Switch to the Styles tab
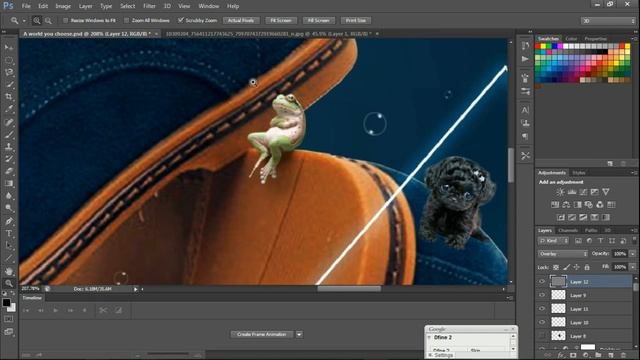This screenshot has height=360, width=640. tap(579, 173)
